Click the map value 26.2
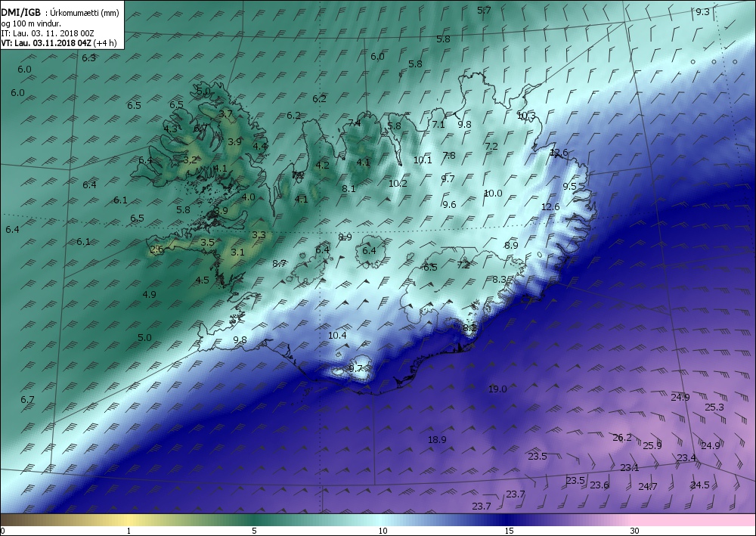756x536 pixels. click(x=622, y=438)
